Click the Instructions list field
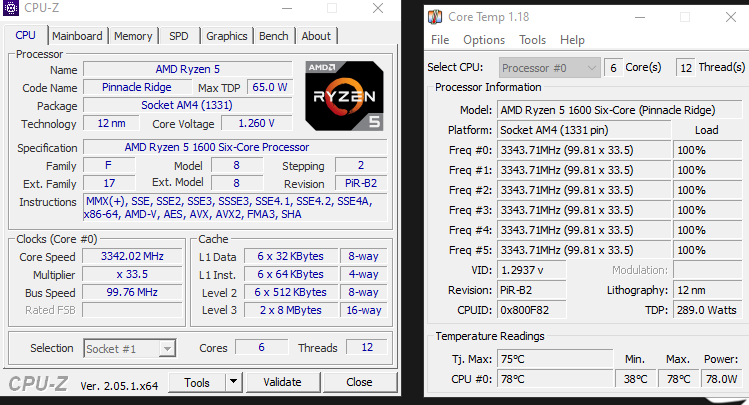 click(235, 208)
